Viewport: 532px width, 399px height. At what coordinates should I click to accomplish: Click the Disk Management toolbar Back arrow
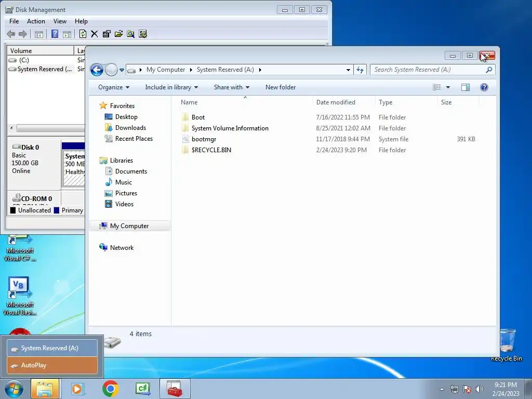pos(11,34)
